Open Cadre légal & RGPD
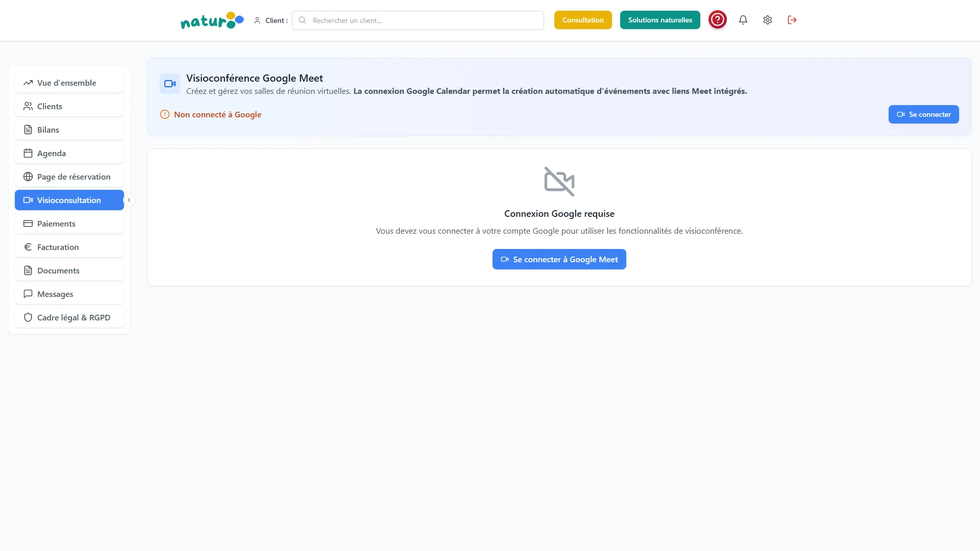This screenshot has height=551, width=980. point(69,317)
